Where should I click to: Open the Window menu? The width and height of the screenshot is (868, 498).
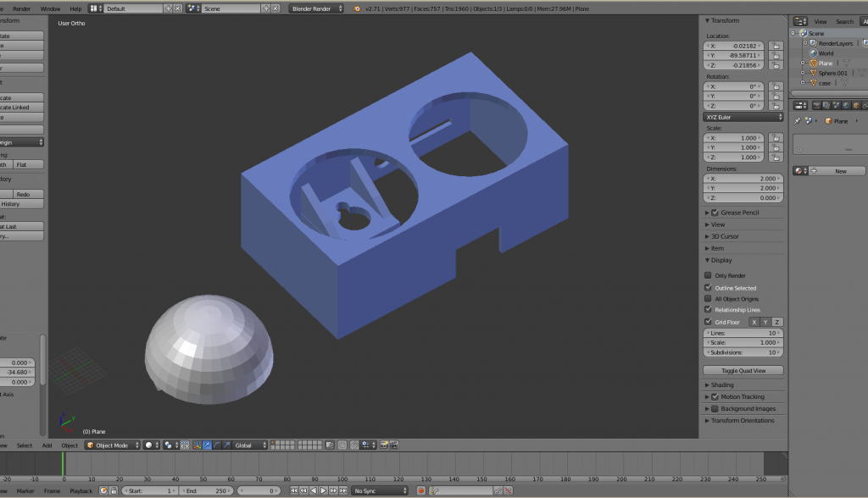point(50,8)
